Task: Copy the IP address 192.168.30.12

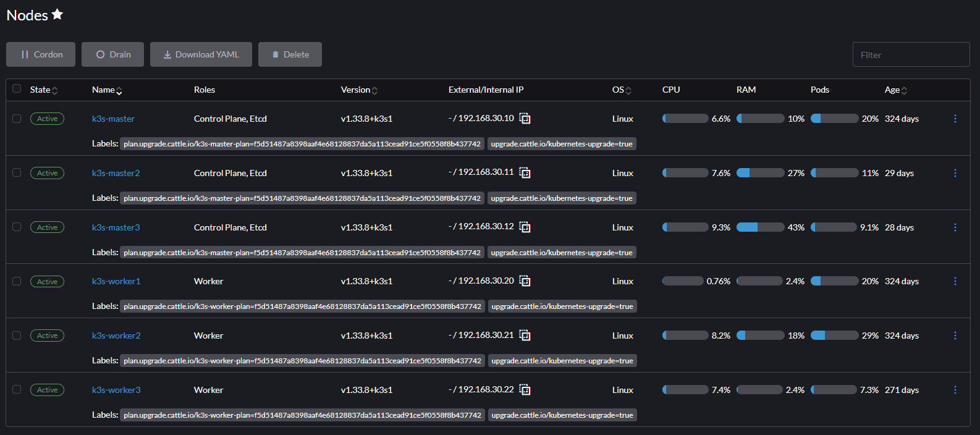Action: [x=525, y=227]
